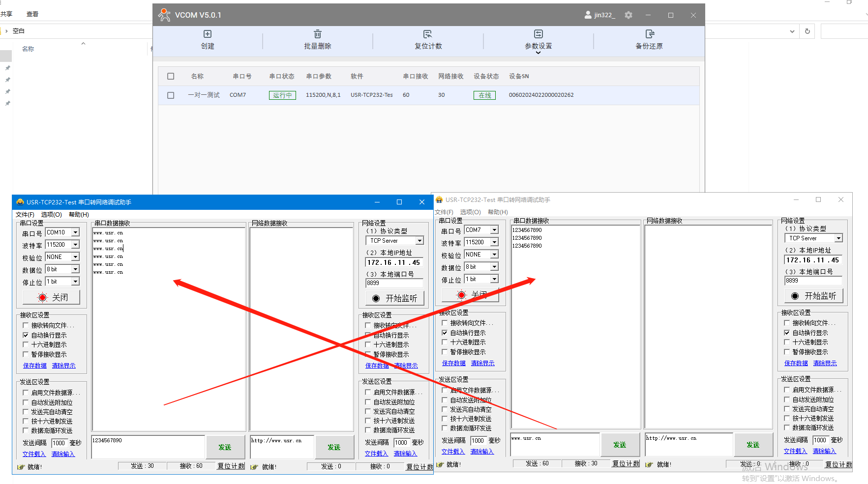Click the 保存数据 link in left serial settings
The height and width of the screenshot is (484, 868).
pos(34,366)
